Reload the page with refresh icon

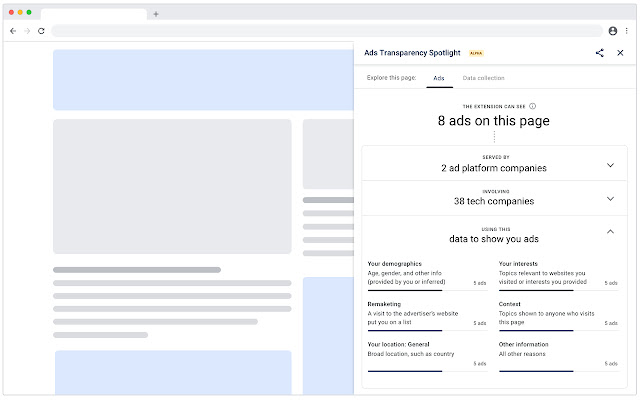41,31
